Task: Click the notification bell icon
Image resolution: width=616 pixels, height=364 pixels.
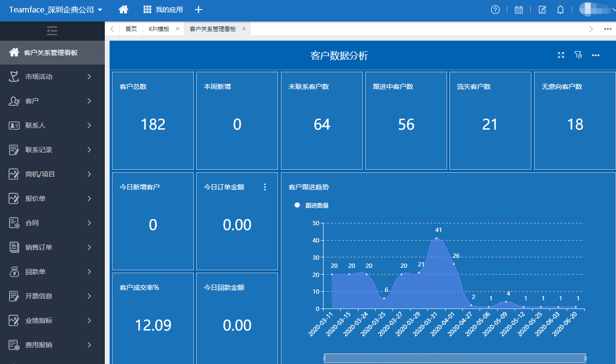Action: click(560, 10)
